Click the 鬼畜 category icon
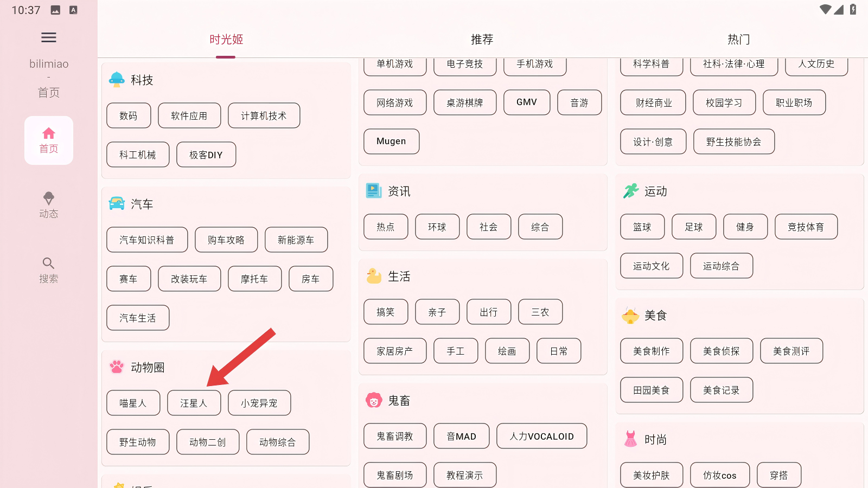This screenshot has width=868, height=488. click(x=374, y=400)
